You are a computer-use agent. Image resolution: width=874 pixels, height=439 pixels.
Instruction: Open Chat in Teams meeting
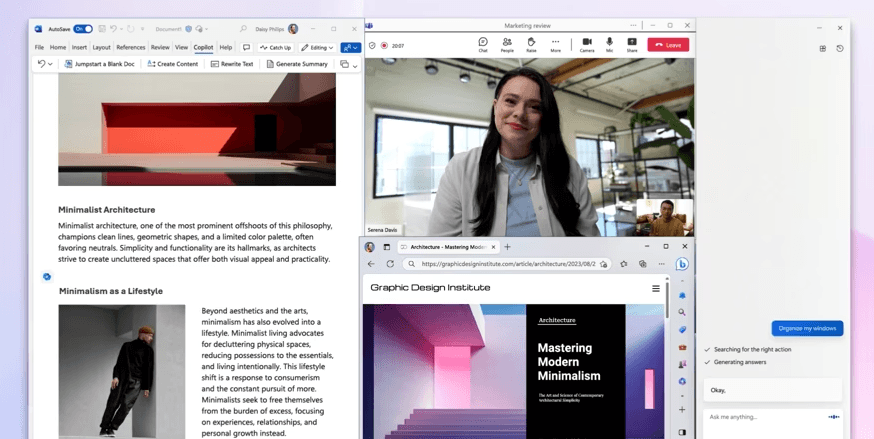(483, 45)
